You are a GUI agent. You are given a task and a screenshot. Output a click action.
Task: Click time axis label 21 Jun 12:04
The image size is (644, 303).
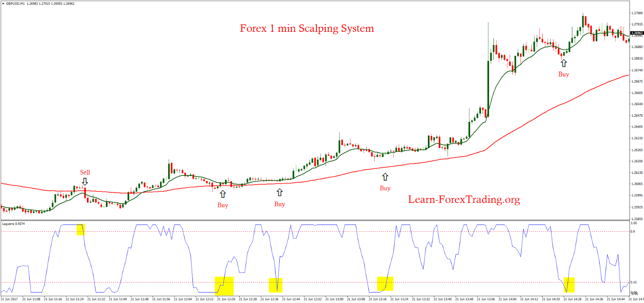point(183,299)
